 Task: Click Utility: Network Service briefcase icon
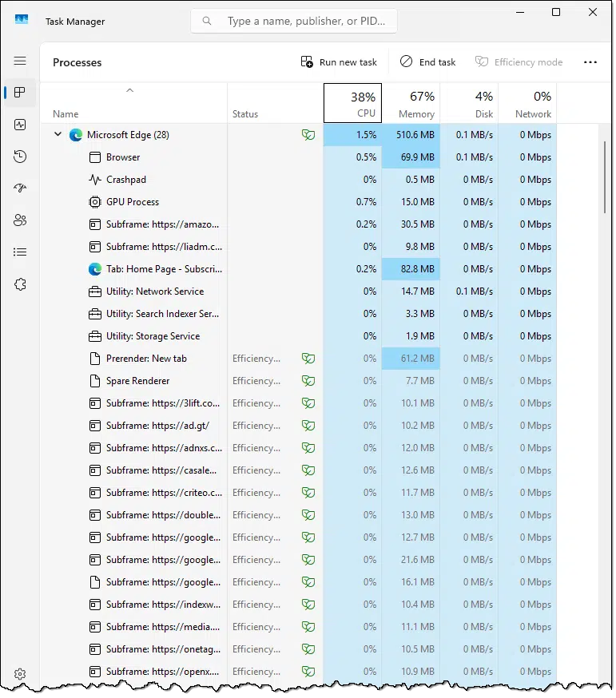[95, 291]
